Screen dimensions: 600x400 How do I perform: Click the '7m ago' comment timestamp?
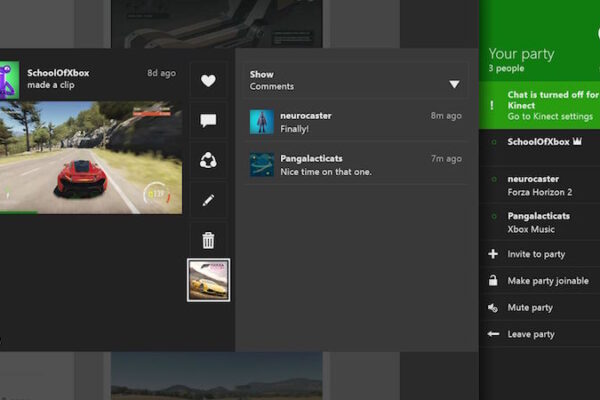[446, 158]
